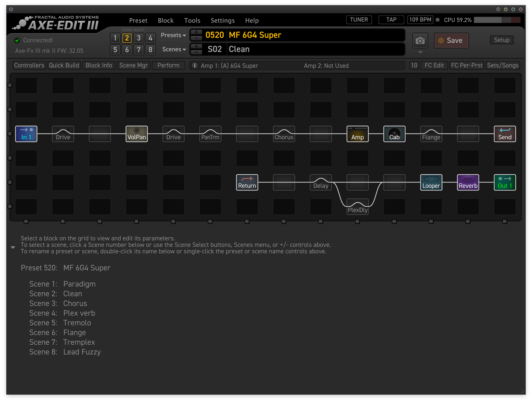Open Quick Build
This screenshot has height=402, width=532.
point(64,65)
